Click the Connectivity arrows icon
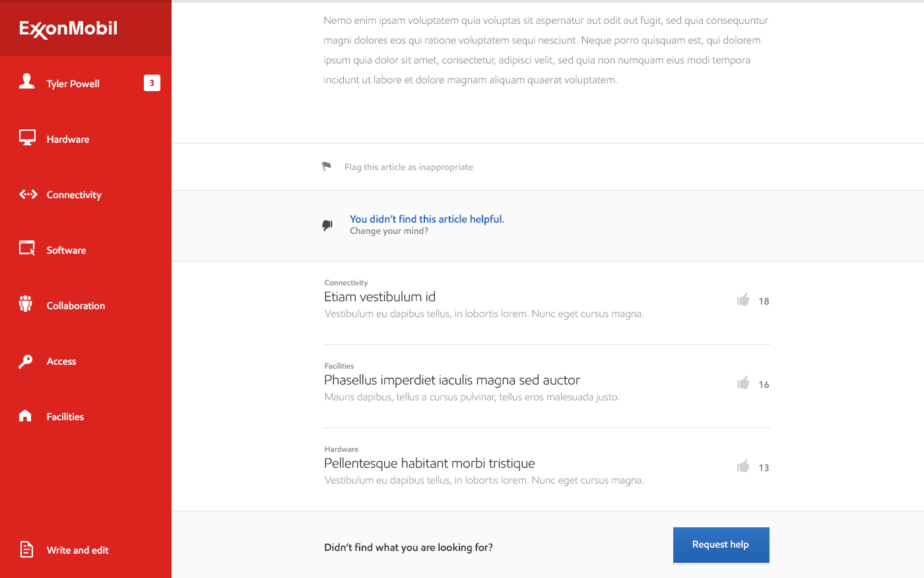This screenshot has height=578, width=924. click(28, 194)
